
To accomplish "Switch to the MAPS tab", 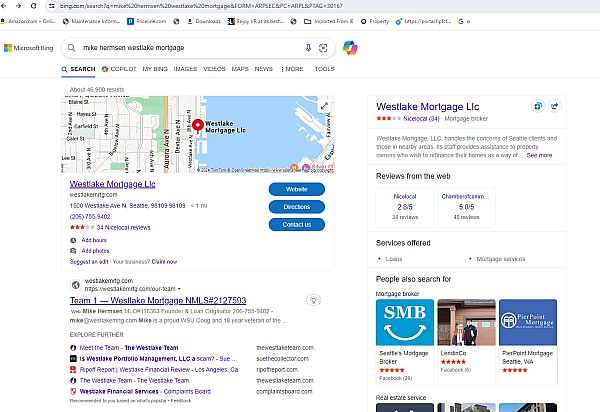I will (x=240, y=69).
